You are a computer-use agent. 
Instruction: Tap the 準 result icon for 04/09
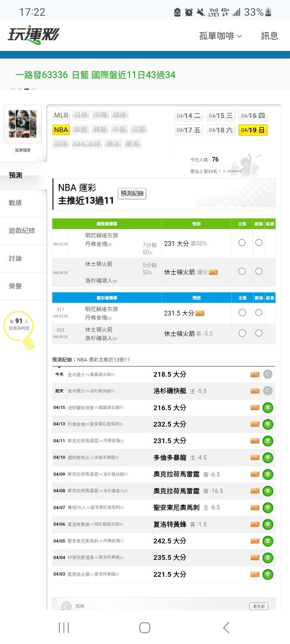tap(267, 475)
